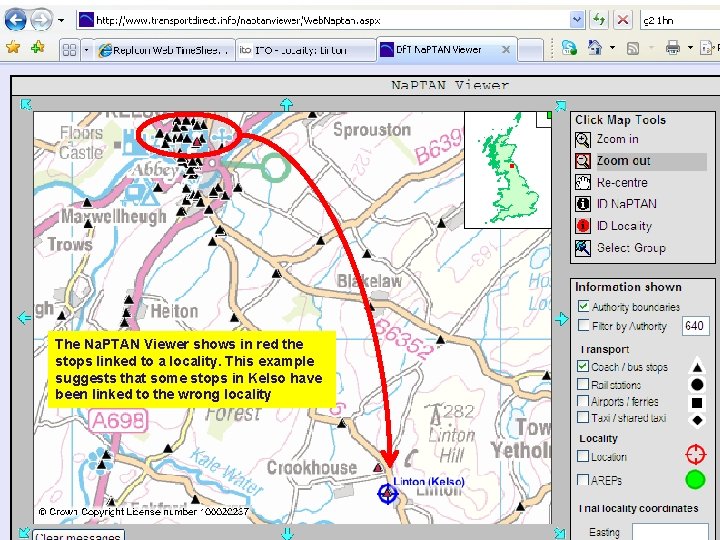This screenshot has width=720, height=540.
Task: Click the Filter by Authority 640 field
Action: pyautogui.click(x=695, y=326)
